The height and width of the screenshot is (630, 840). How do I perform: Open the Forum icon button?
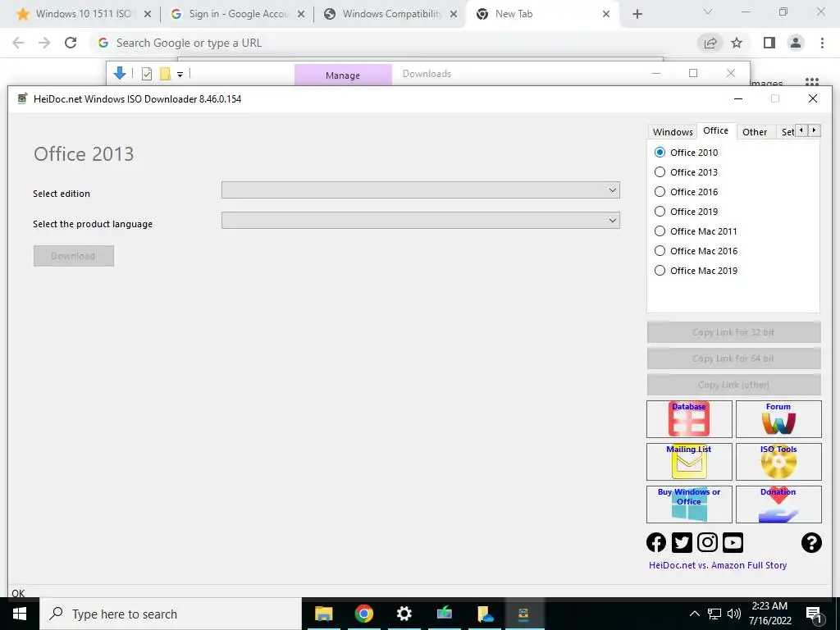(x=778, y=419)
